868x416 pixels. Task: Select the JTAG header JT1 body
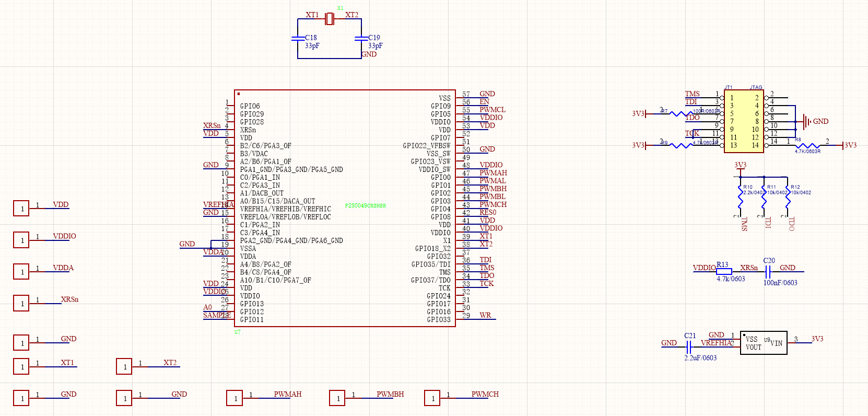[744, 121]
